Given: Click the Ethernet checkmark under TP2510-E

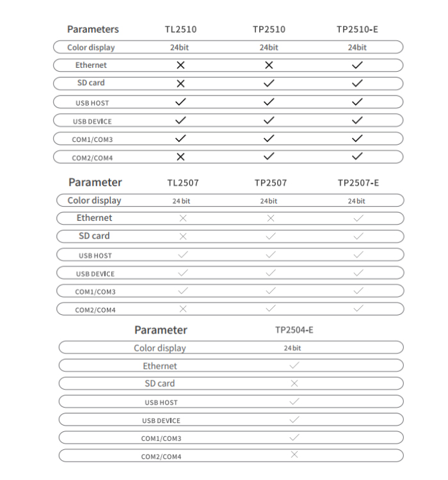Looking at the screenshot, I should (x=358, y=65).
